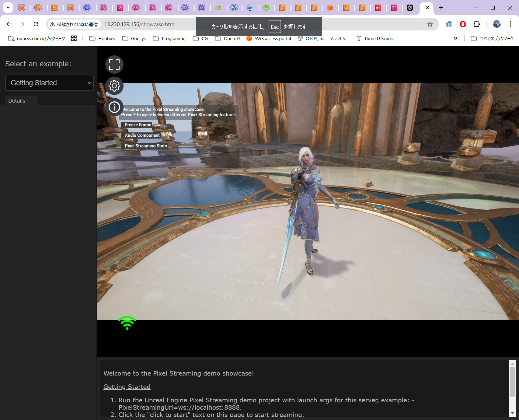Open the 'Getting Started' example dropdown
This screenshot has width=519, height=420.
(x=49, y=83)
